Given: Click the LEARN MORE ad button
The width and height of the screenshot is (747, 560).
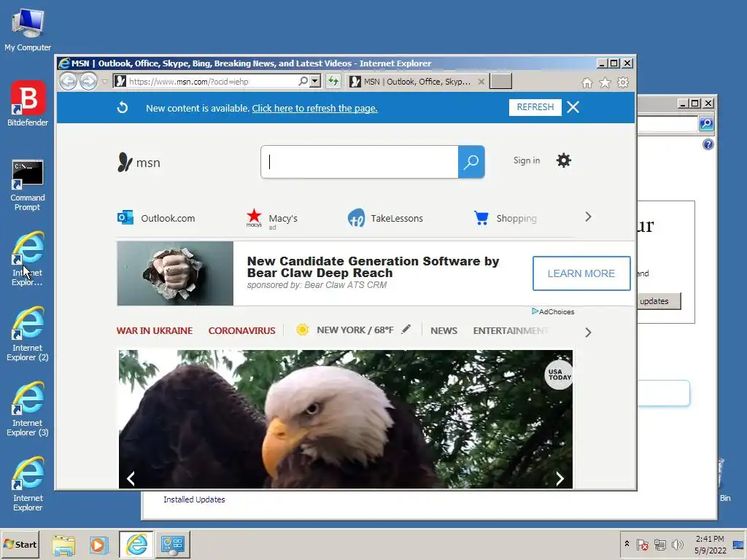Looking at the screenshot, I should click(x=581, y=273).
